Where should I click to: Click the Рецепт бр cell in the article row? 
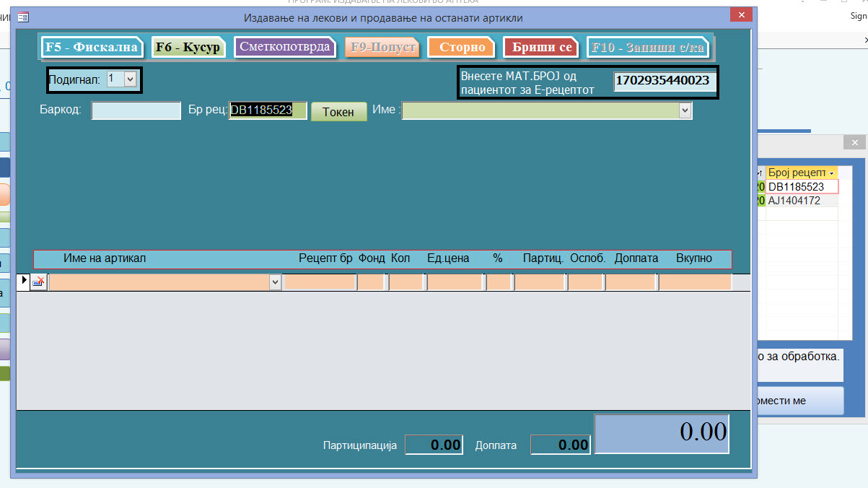(x=320, y=282)
